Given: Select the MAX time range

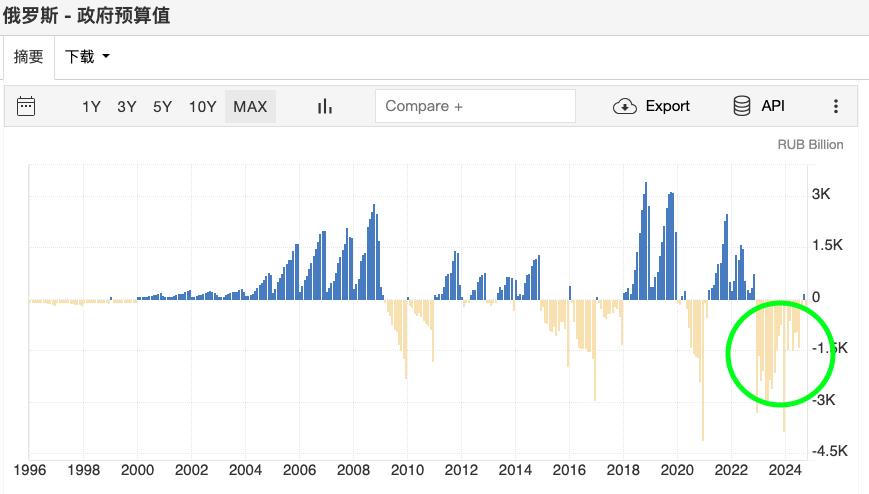Looking at the screenshot, I should [250, 106].
